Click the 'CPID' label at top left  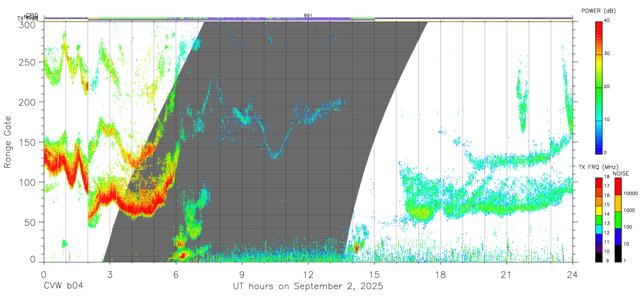point(31,15)
